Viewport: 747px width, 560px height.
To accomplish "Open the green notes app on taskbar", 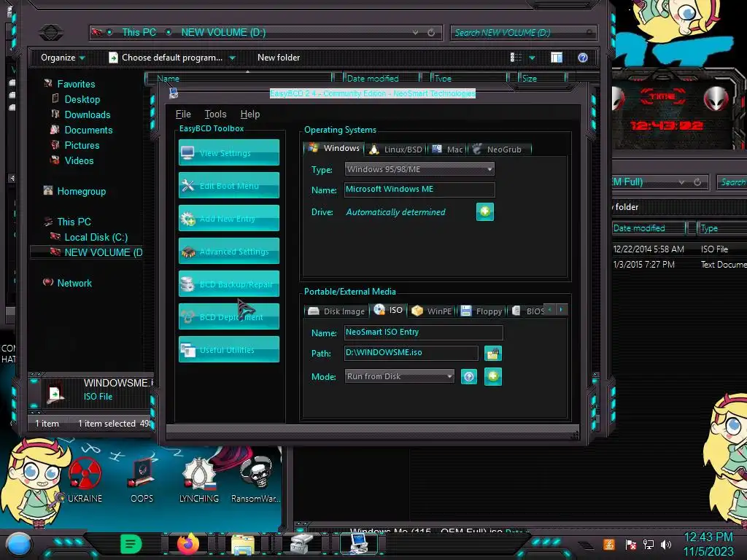I will tap(131, 544).
